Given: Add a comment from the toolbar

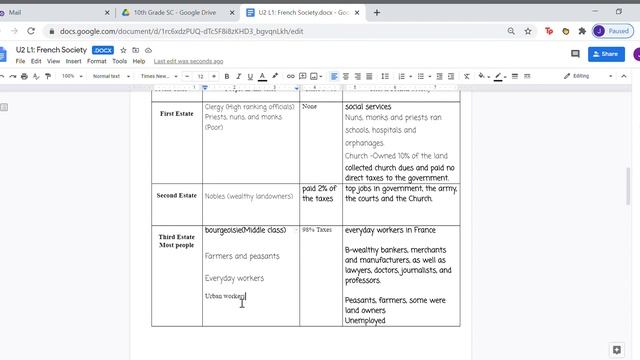Looking at the screenshot, I should tap(302, 76).
